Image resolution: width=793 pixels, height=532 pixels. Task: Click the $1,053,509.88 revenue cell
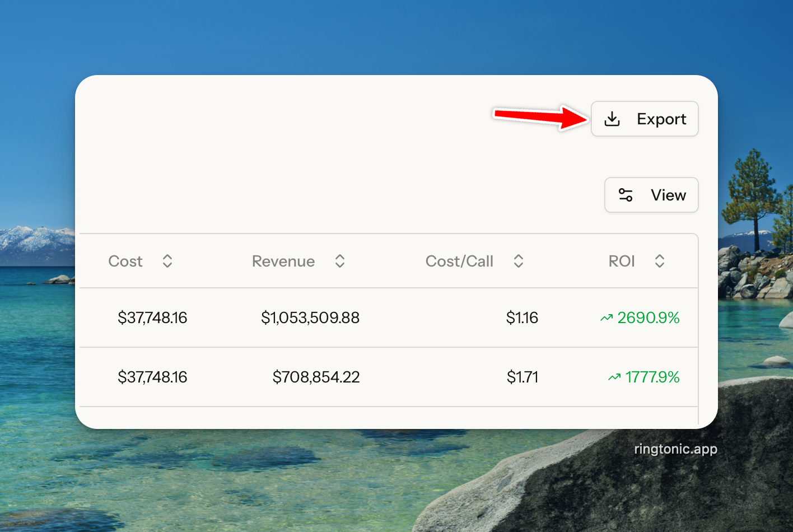(310, 318)
